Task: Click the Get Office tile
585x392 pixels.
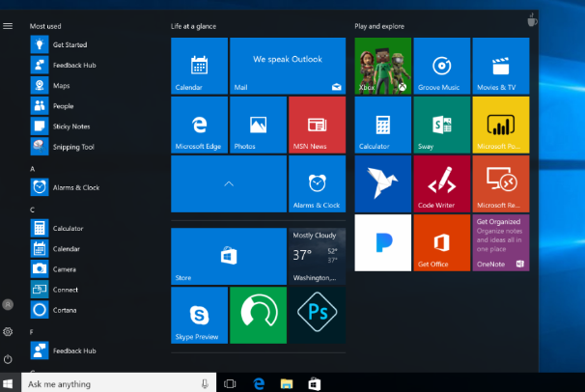Action: pos(441,242)
